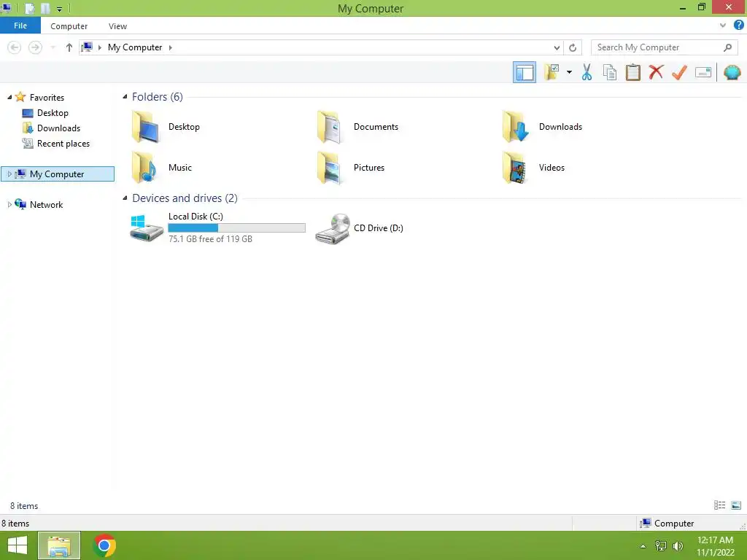Select the Pictures folder icon

[x=330, y=167]
